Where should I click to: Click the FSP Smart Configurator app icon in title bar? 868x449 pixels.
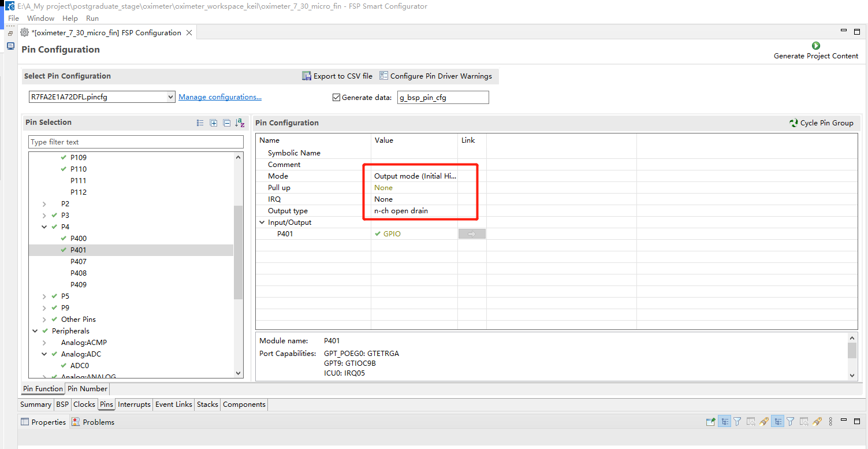coord(10,6)
